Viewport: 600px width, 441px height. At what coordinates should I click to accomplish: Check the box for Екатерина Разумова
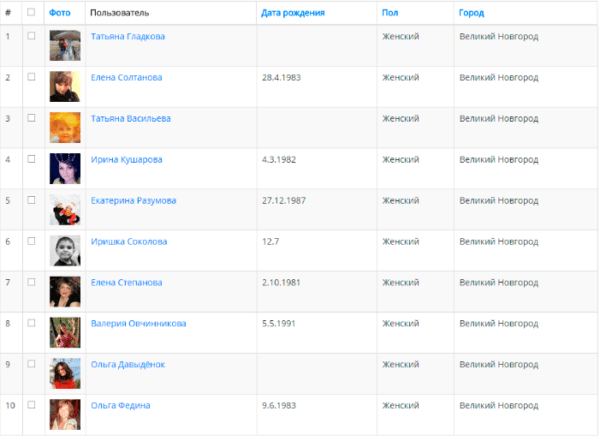[x=31, y=200]
